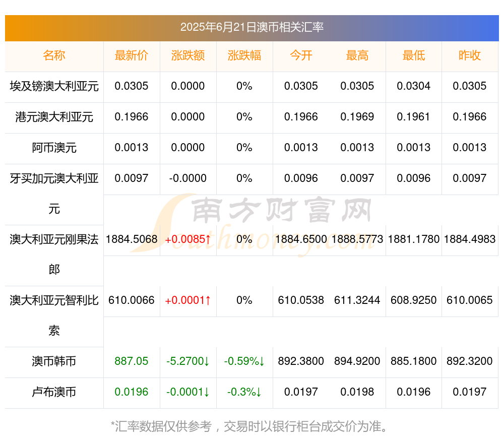Viewport: 504px width, 442px height.
Task: Click the red +0.0085↑ change value
Action: 188,239
